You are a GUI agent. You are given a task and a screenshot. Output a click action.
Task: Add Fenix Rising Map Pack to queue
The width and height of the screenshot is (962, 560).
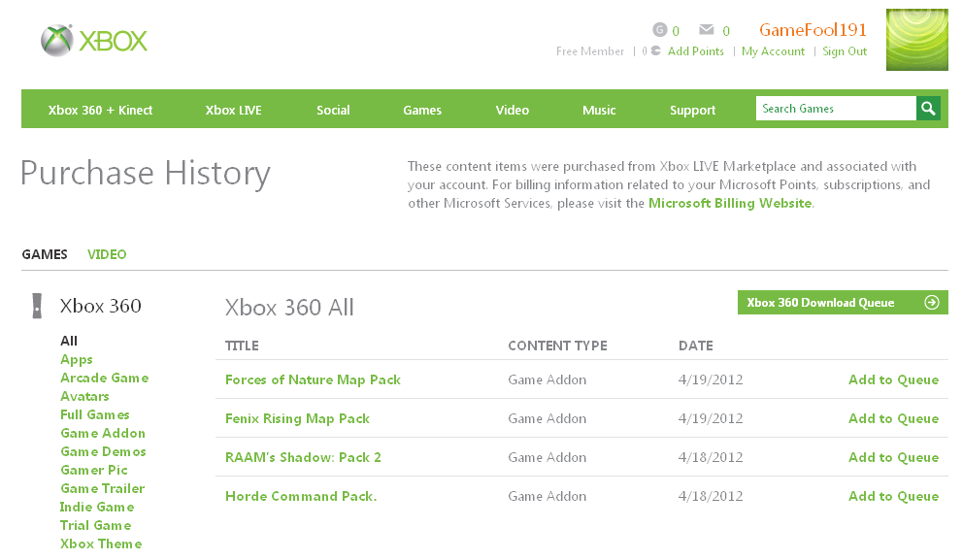[893, 418]
